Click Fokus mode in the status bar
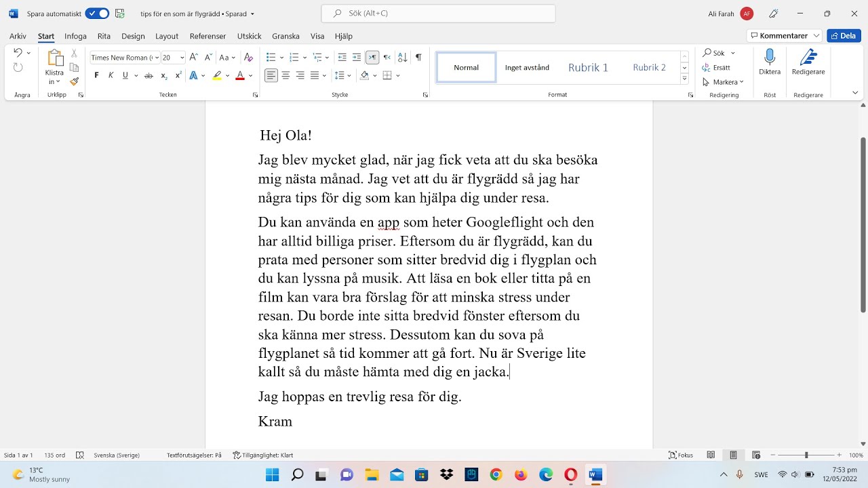868x488 pixels. click(681, 455)
